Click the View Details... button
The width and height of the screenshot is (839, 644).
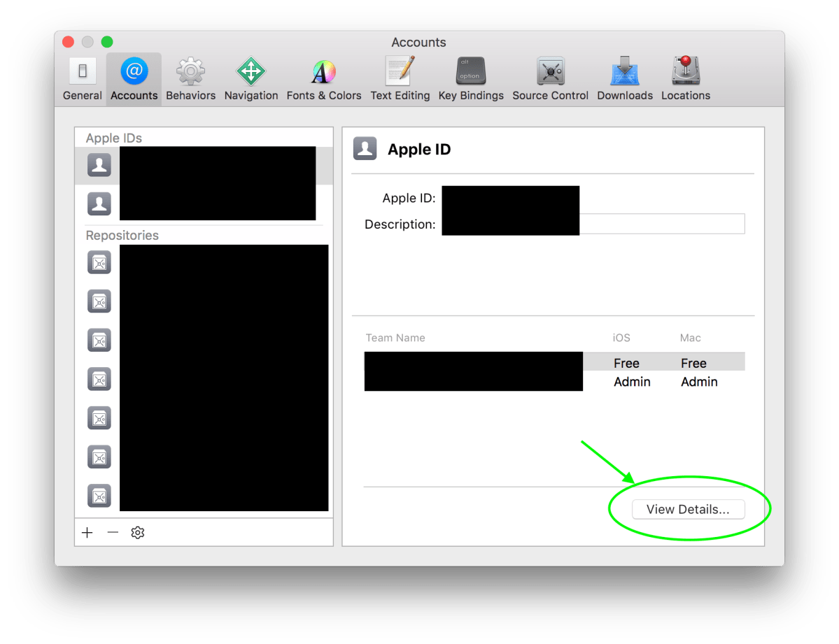(688, 509)
